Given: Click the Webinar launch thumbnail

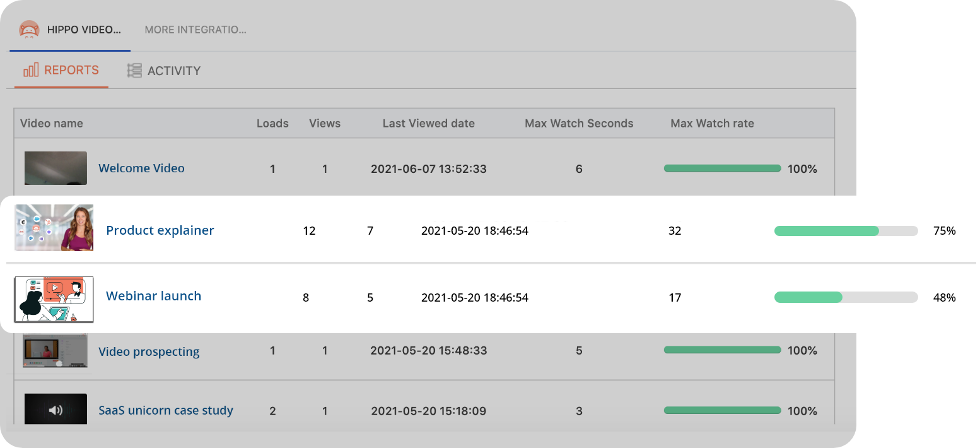Looking at the screenshot, I should tap(54, 299).
